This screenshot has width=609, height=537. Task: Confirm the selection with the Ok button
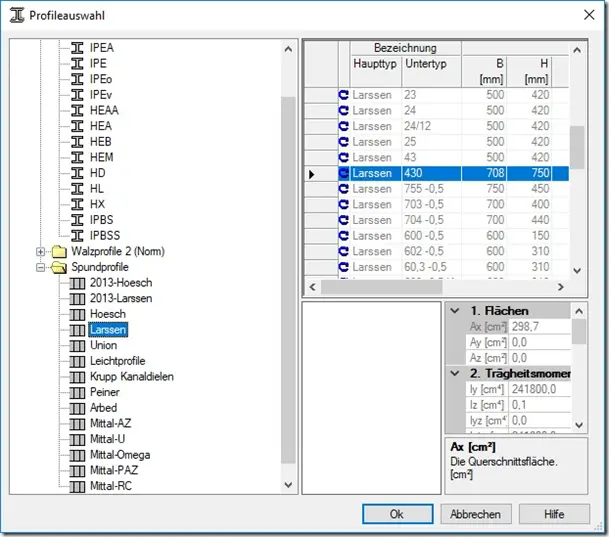(x=398, y=514)
